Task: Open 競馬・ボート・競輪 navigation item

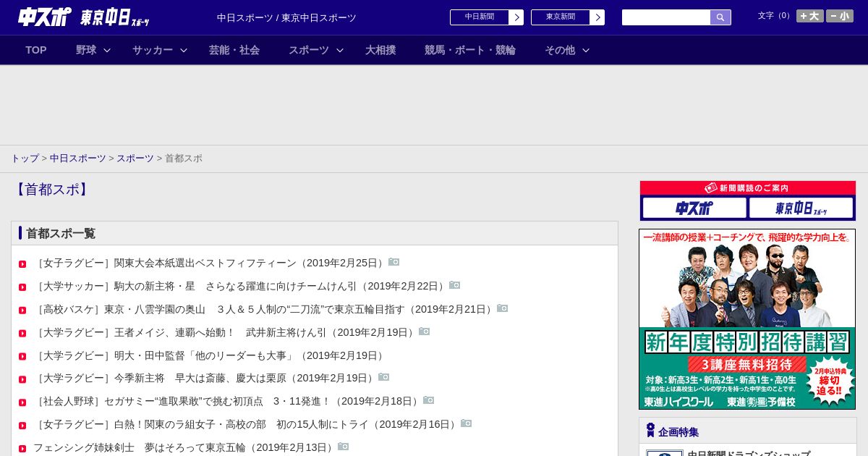Action: 470,50
